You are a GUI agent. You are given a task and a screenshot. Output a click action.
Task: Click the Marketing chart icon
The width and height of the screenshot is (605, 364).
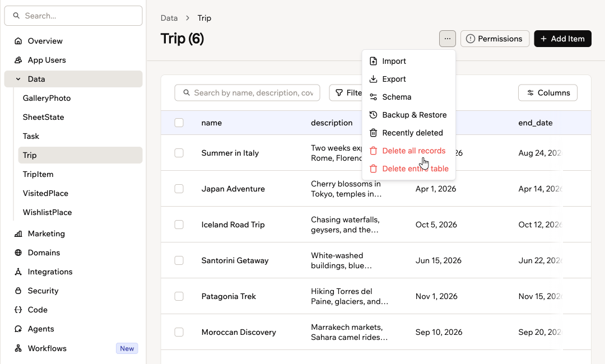coord(18,234)
